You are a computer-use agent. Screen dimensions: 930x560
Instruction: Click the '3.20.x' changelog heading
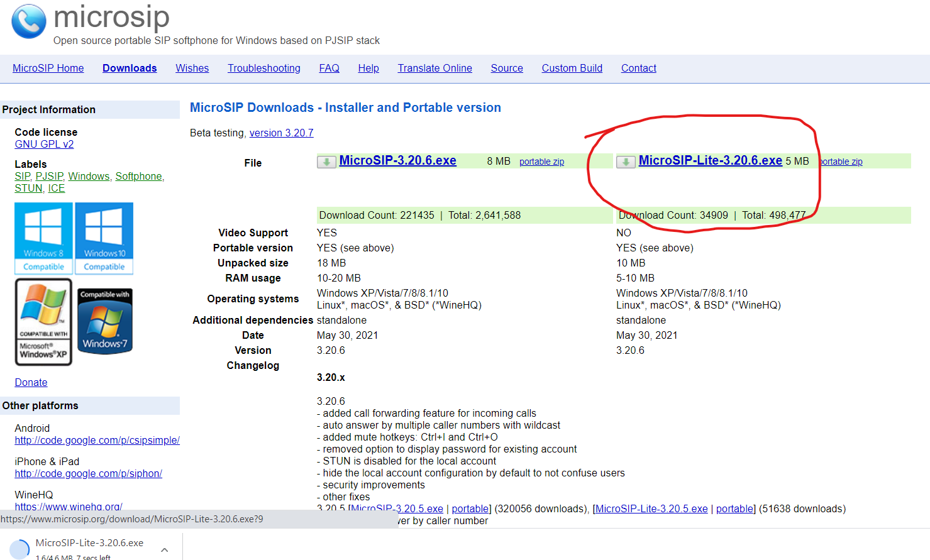pyautogui.click(x=331, y=377)
